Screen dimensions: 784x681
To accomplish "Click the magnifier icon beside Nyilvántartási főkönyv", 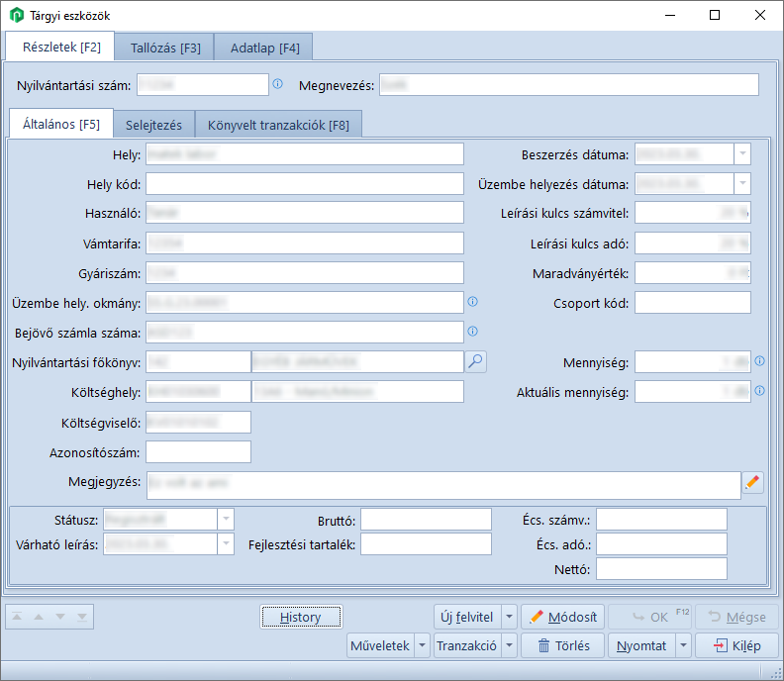I will click(476, 362).
